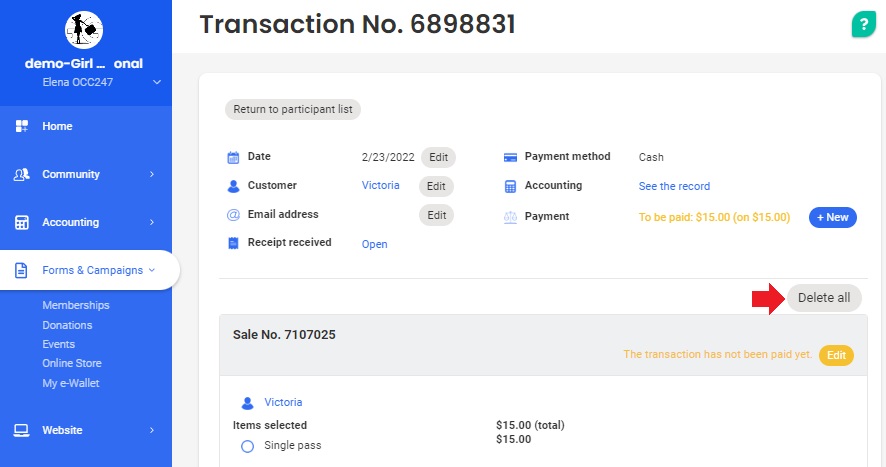Expand the Website submenu chevron

coord(151,430)
